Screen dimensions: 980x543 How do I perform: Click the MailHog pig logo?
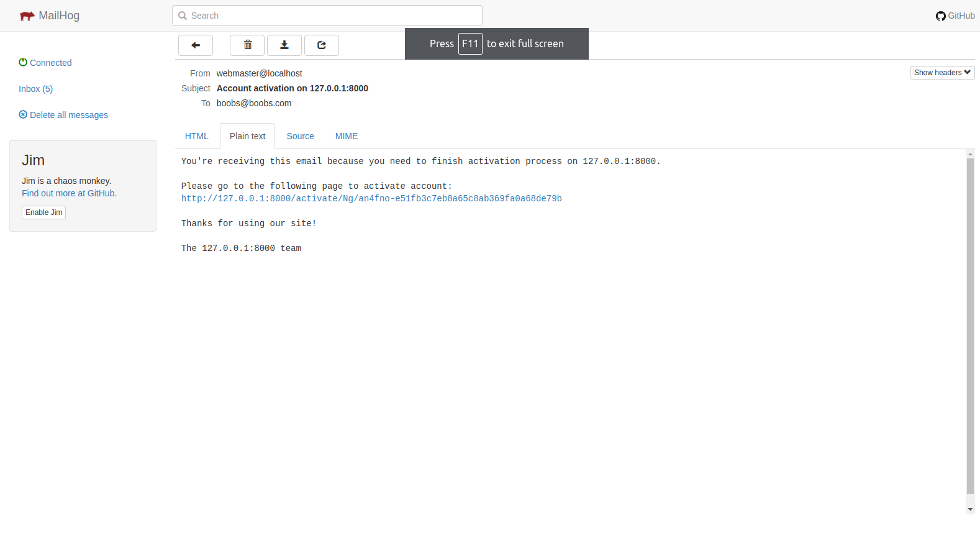(x=27, y=16)
